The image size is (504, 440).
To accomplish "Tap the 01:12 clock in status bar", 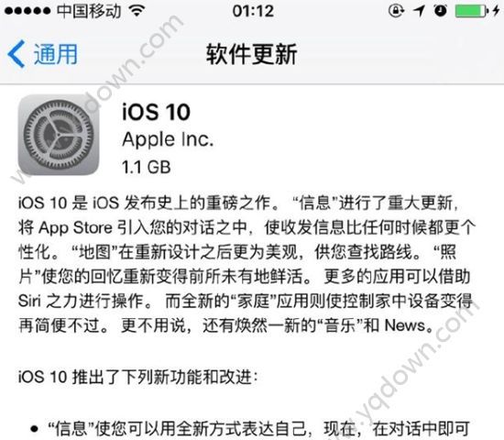I will pyautogui.click(x=253, y=11).
